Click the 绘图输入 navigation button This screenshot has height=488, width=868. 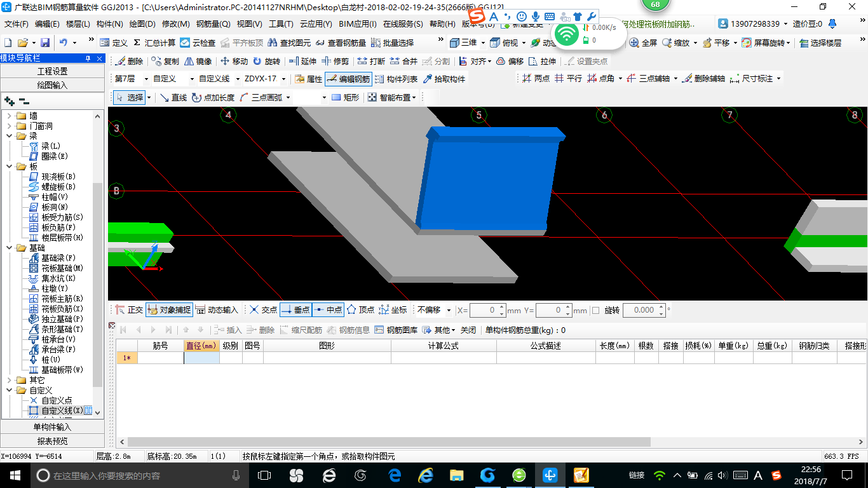tap(53, 85)
